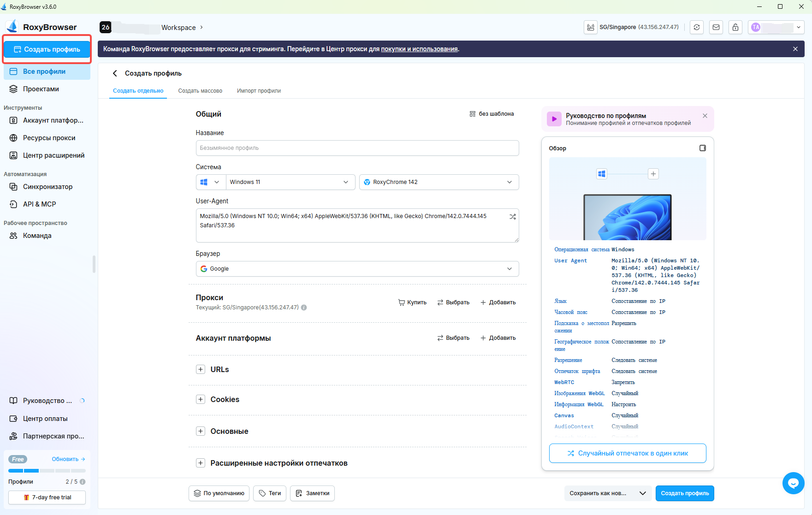Click the randomize User-Agent shuffle icon
812x515 pixels.
click(512, 217)
